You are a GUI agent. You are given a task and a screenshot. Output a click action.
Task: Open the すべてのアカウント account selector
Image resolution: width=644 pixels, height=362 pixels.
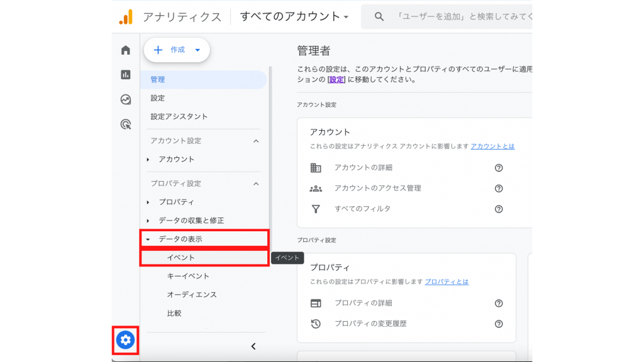tap(294, 17)
